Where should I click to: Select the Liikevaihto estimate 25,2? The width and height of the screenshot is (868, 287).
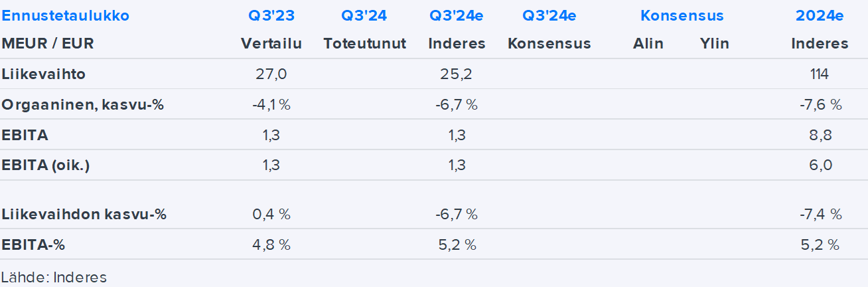(x=457, y=74)
